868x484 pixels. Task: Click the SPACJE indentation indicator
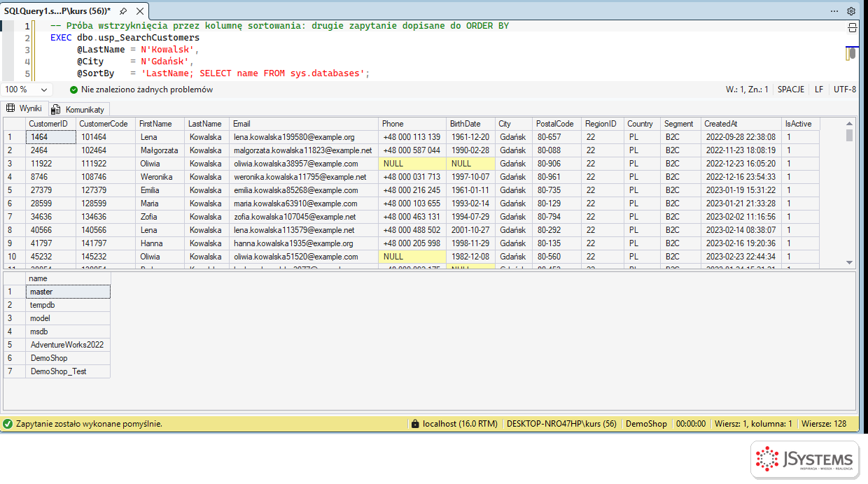(791, 90)
